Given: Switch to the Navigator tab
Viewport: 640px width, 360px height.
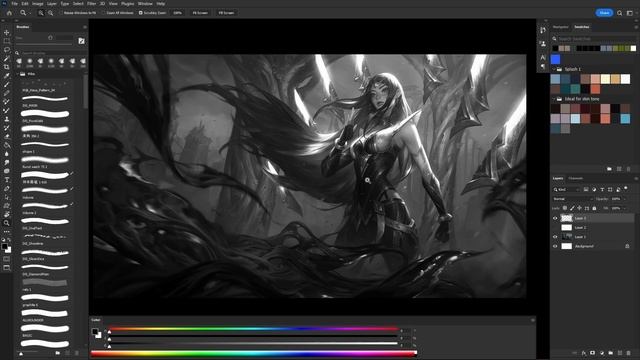Looking at the screenshot, I should [560, 27].
